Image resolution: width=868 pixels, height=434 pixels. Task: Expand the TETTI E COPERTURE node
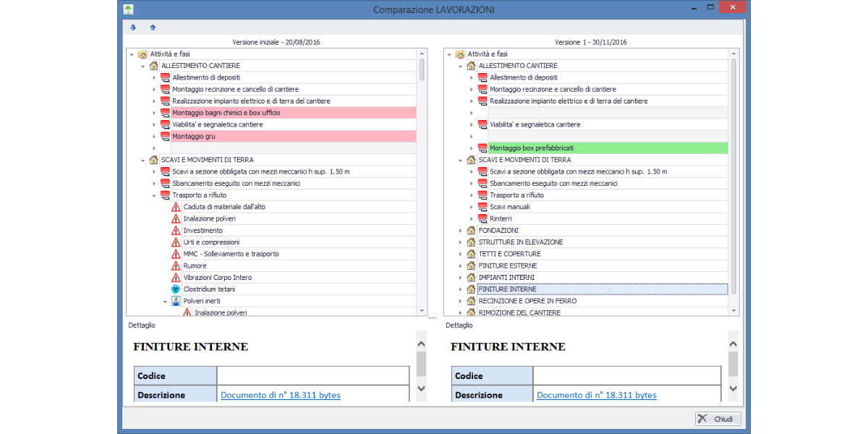(x=461, y=254)
